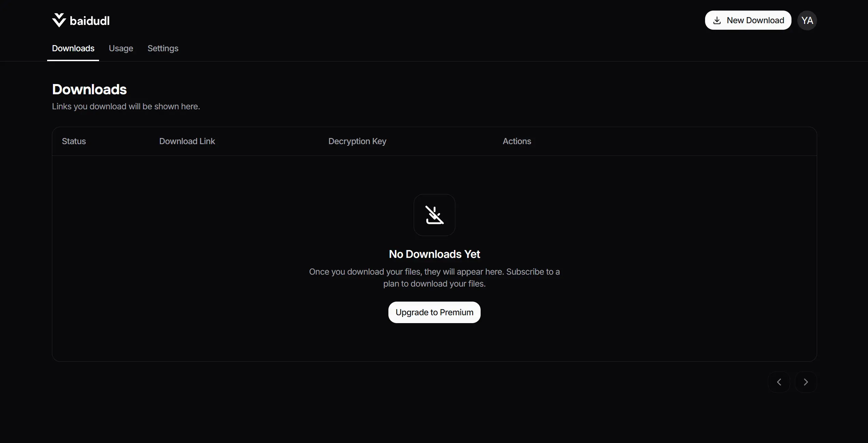Click the right pagination chevron
868x443 pixels.
coord(805,382)
